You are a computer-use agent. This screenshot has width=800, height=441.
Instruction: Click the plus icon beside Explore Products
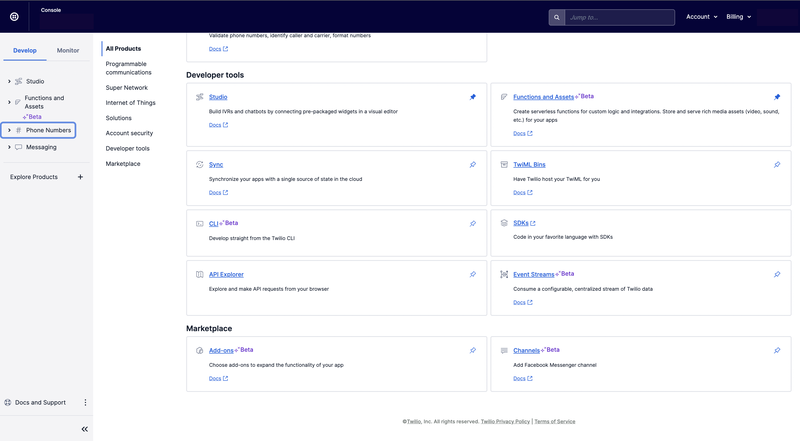pos(80,177)
